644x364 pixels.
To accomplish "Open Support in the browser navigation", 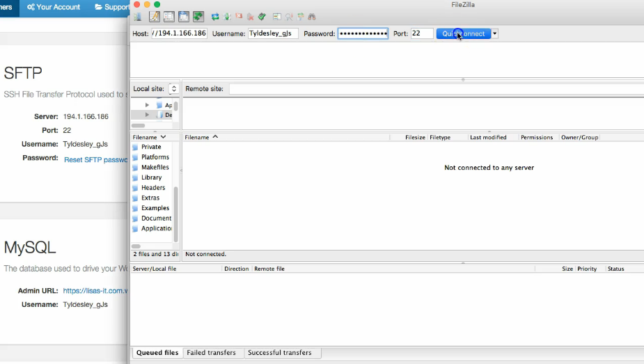I will (x=111, y=7).
